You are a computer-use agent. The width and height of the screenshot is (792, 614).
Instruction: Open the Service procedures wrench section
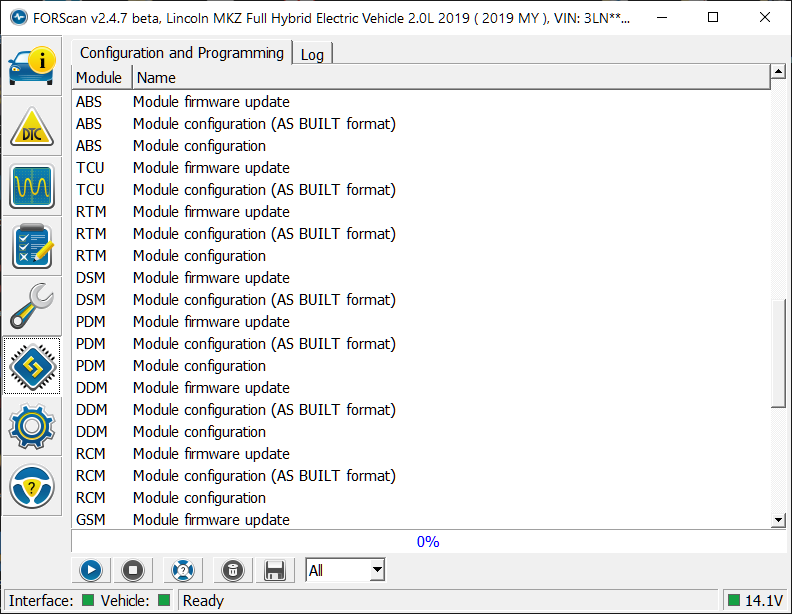[x=32, y=306]
